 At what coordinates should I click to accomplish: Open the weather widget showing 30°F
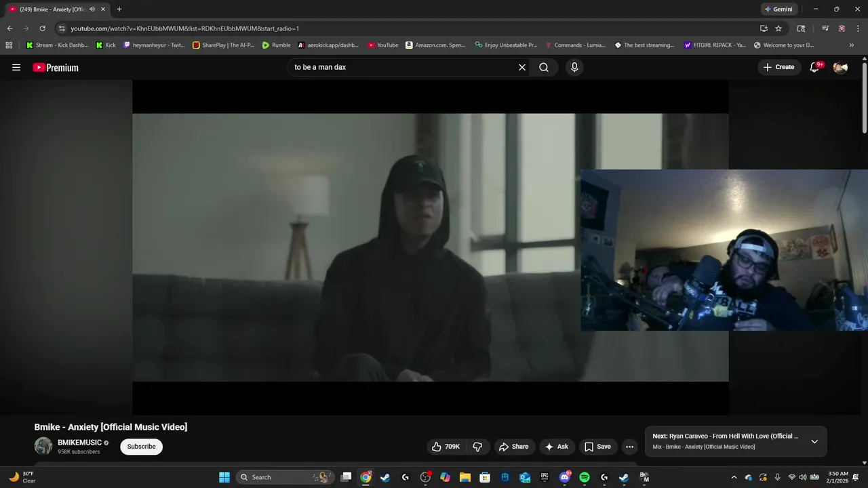[22, 477]
